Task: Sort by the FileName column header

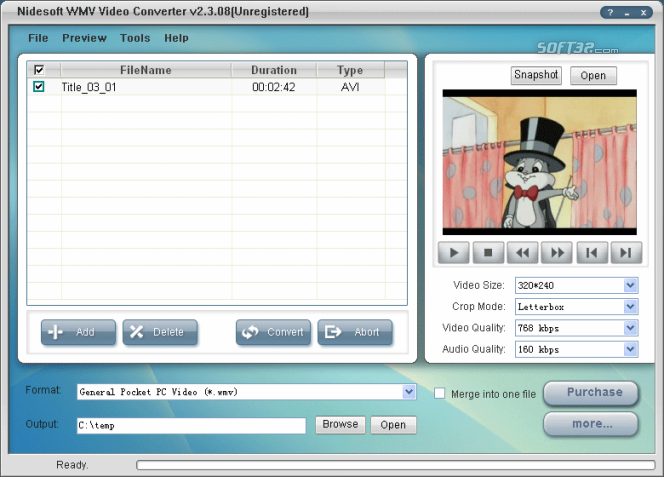Action: [146, 70]
